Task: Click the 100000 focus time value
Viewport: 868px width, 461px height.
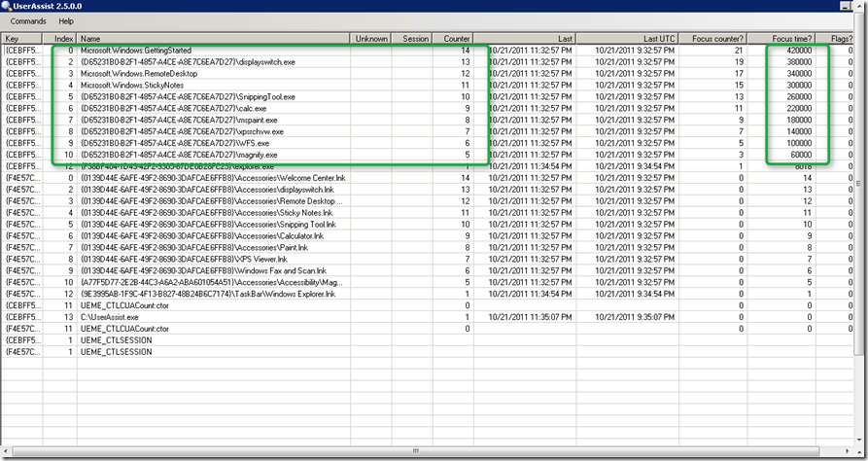Action: pyautogui.click(x=799, y=143)
